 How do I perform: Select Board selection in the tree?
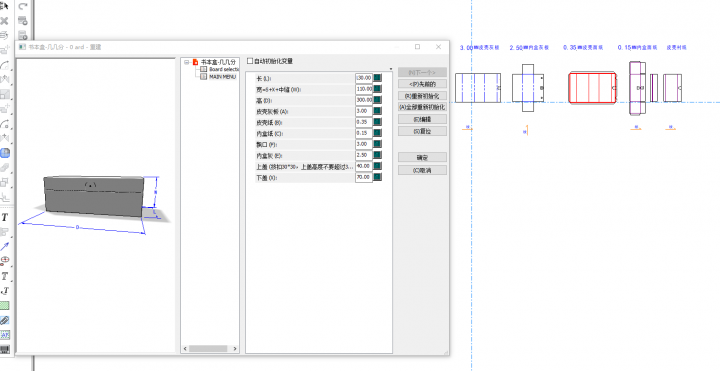[224, 69]
